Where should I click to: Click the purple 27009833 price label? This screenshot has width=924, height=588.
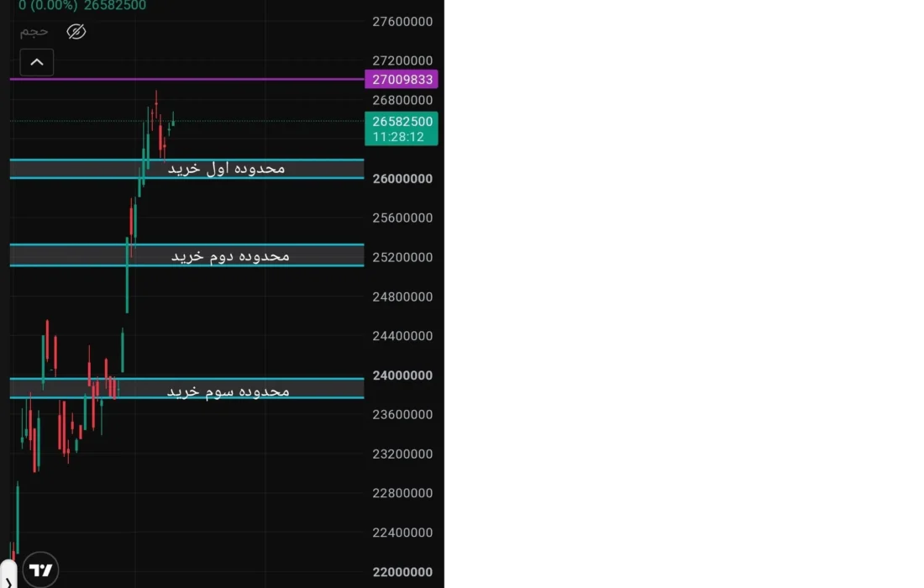[x=402, y=80]
